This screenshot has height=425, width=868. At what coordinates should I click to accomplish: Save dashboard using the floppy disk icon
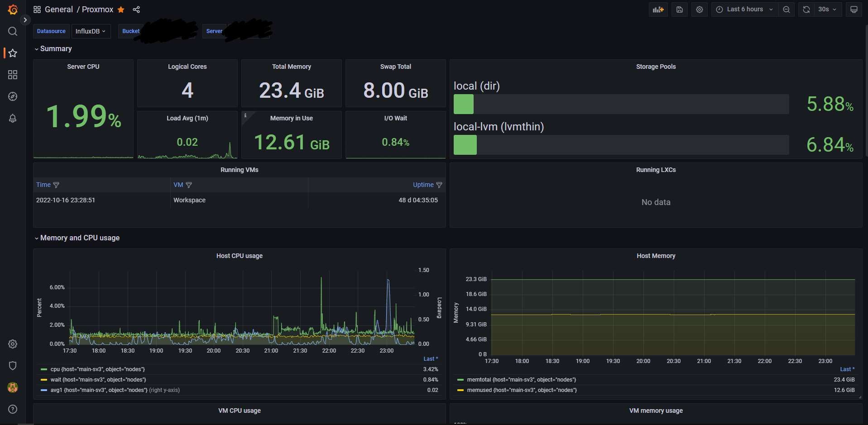tap(679, 10)
